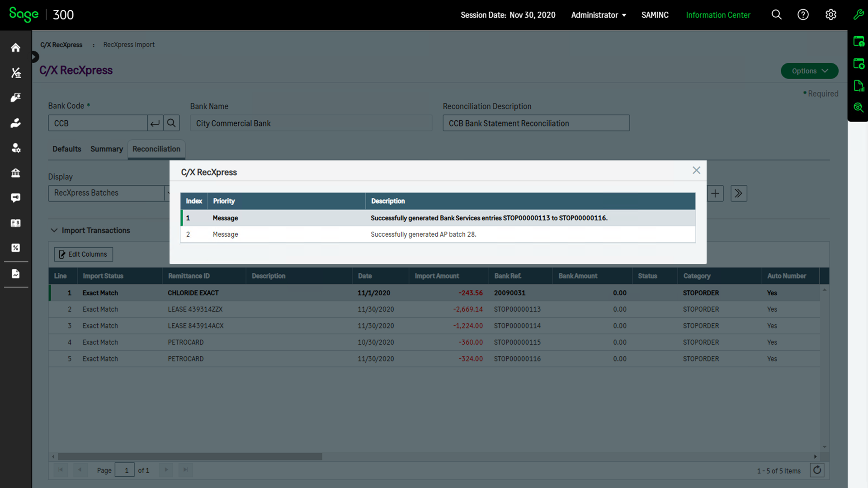
Task: Open the recently used windows icon on the right
Action: pyautogui.click(x=859, y=41)
